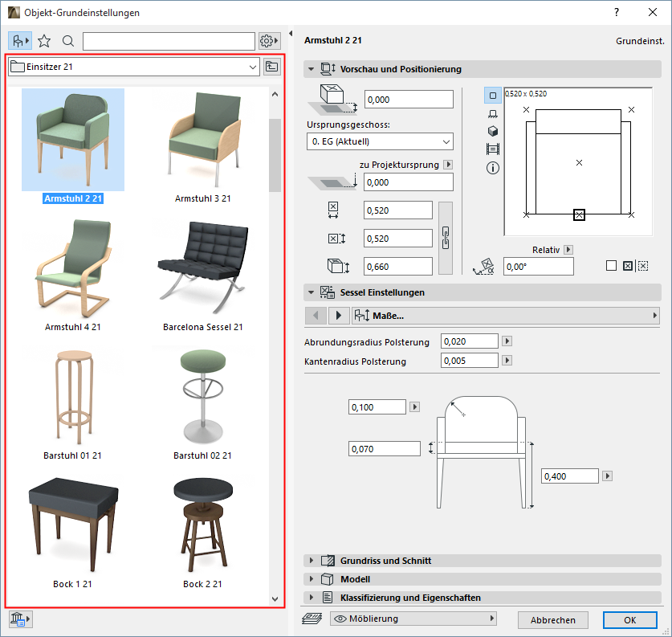Toggle the crossed box mirror option

pos(628,266)
